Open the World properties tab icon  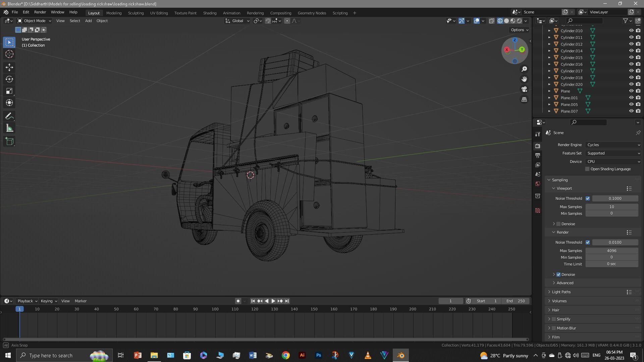(538, 184)
